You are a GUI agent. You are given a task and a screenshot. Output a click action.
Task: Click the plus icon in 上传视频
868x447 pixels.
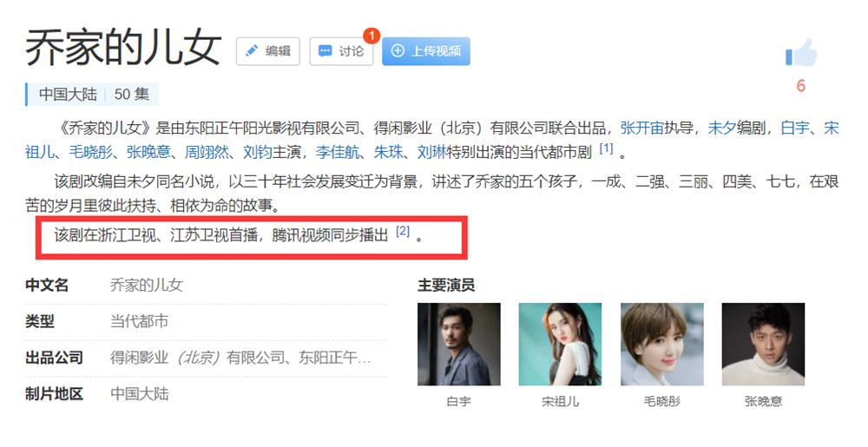[x=398, y=51]
